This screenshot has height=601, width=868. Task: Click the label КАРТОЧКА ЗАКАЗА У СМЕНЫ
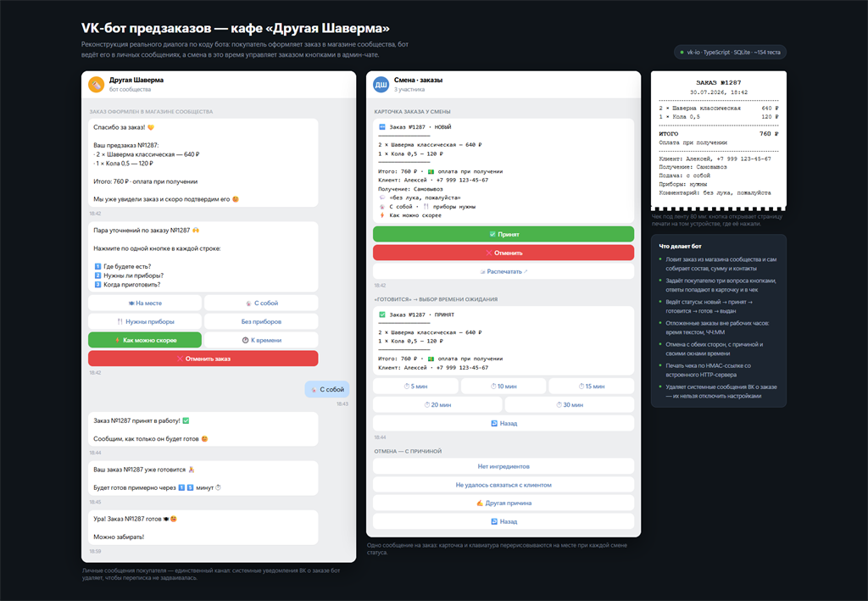412,111
